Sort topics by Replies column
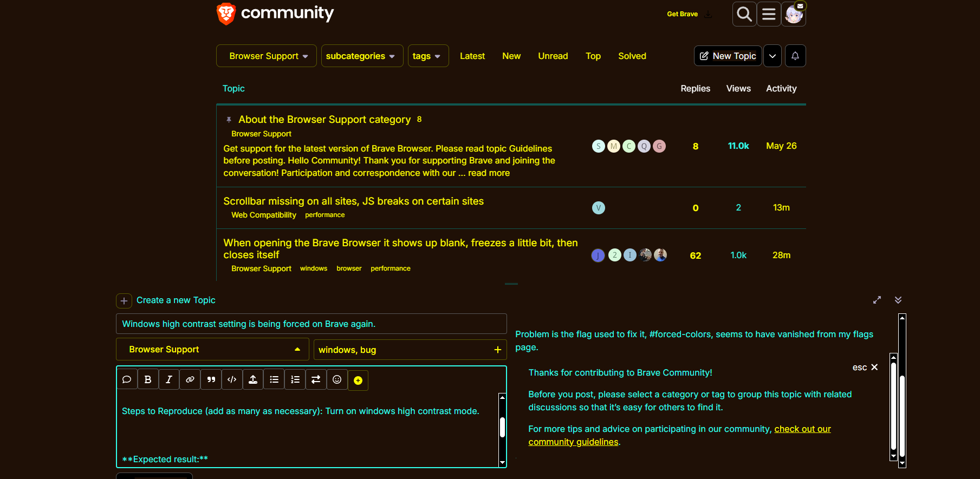The height and width of the screenshot is (479, 980). (x=696, y=88)
